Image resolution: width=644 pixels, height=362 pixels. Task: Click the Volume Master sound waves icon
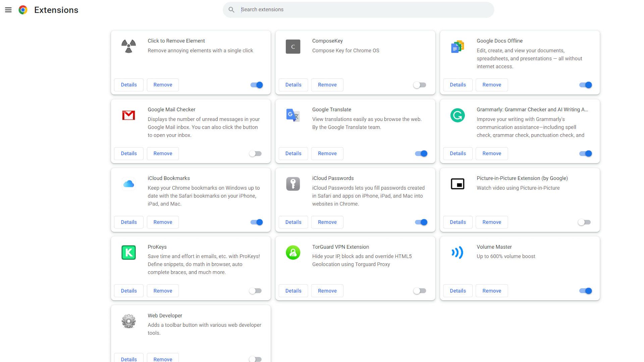coord(457,252)
